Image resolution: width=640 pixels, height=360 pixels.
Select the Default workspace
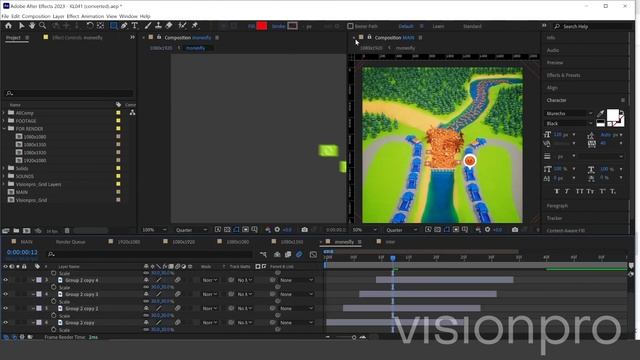point(406,26)
